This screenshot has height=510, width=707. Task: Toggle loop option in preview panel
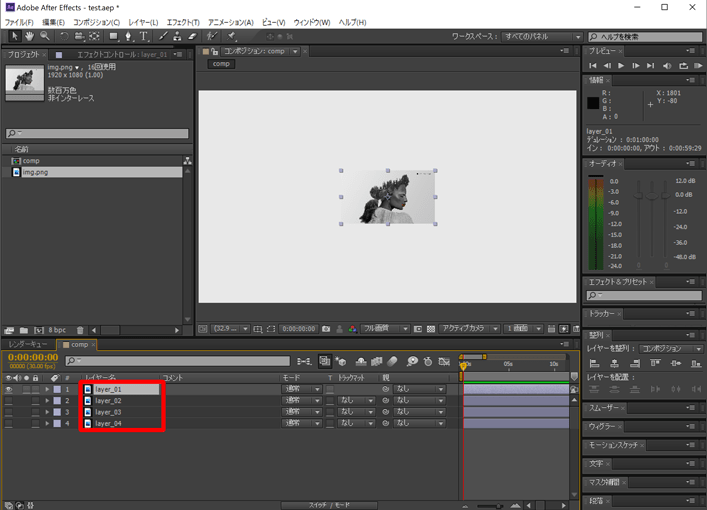point(684,65)
